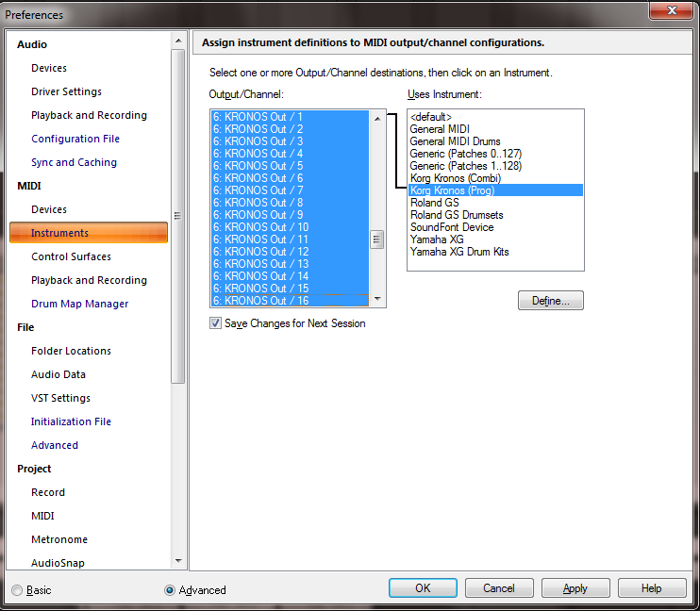
Task: Open Help for preferences
Action: 652,588
